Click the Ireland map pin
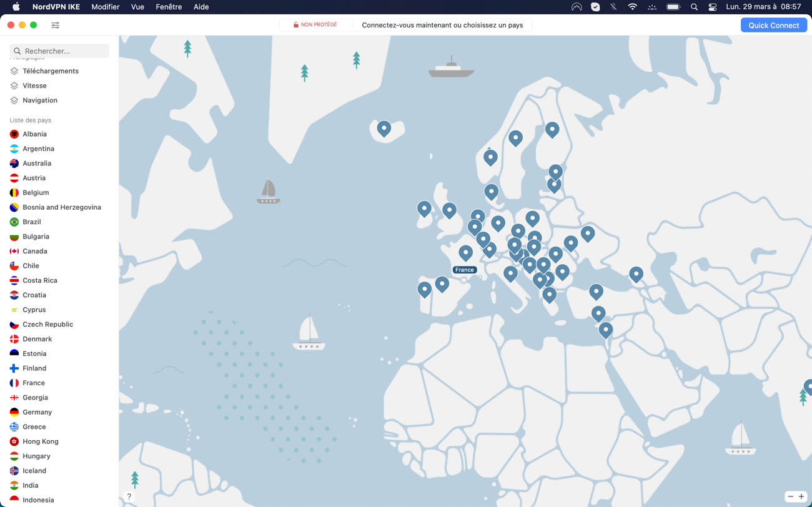Viewport: 812px width, 507px height. click(x=424, y=209)
